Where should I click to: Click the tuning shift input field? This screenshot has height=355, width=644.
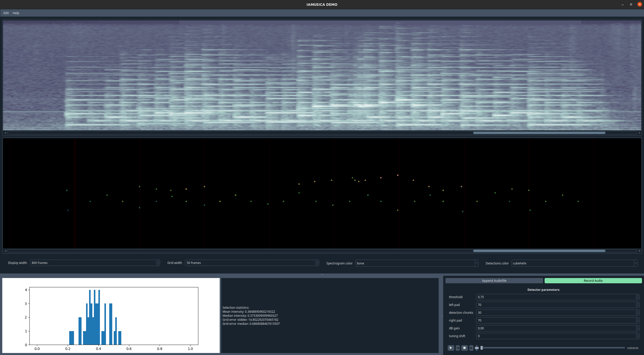[x=556, y=336]
